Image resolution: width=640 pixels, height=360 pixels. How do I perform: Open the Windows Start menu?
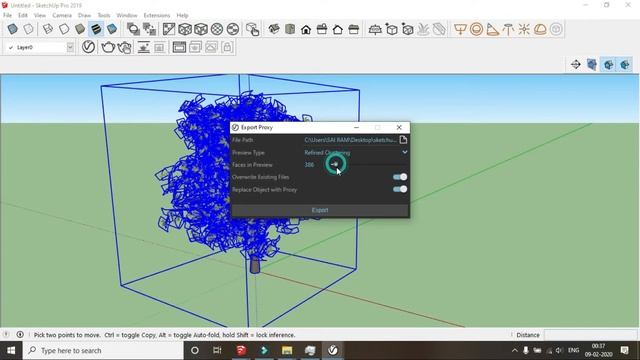pyautogui.click(x=11, y=350)
